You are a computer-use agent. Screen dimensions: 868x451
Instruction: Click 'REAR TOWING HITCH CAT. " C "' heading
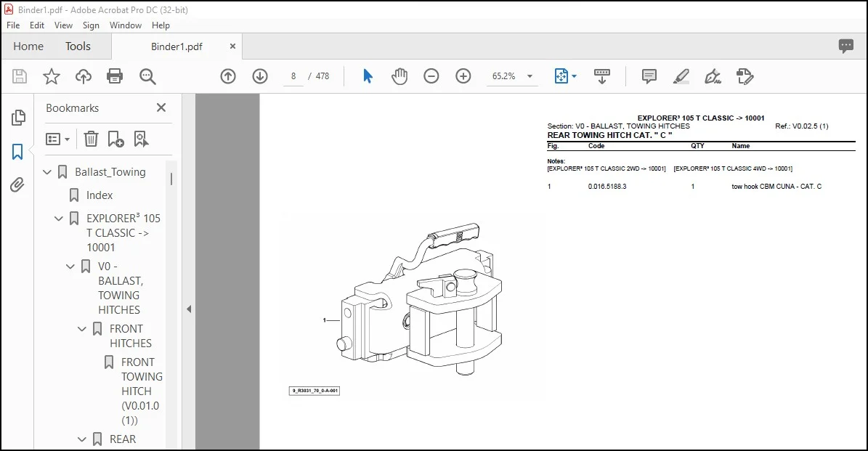coord(609,135)
